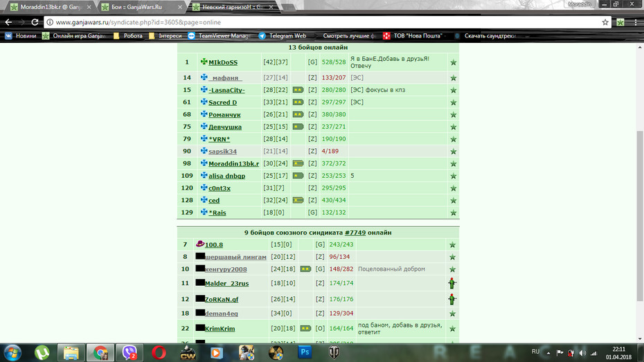This screenshot has width=644, height=362.
Task: Open uTorrent from the taskbar
Action: pyautogui.click(x=42, y=352)
